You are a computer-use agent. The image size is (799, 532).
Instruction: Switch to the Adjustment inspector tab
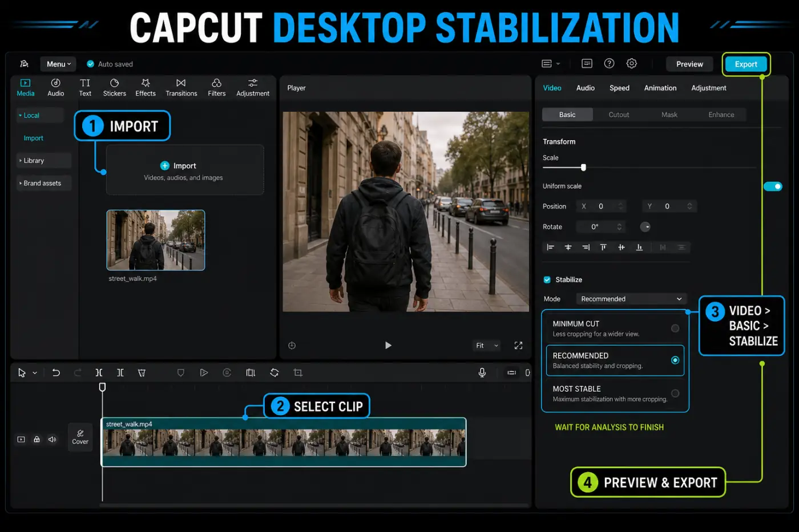pyautogui.click(x=709, y=88)
